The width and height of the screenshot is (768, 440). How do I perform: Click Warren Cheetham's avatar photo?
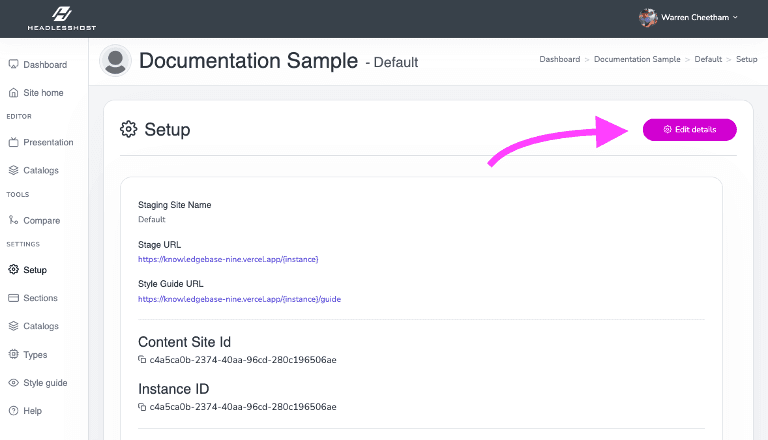click(648, 17)
